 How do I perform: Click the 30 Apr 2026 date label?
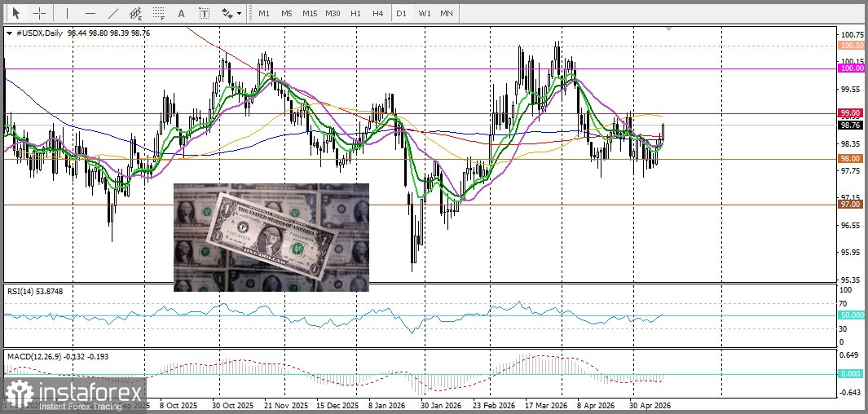coord(651,406)
